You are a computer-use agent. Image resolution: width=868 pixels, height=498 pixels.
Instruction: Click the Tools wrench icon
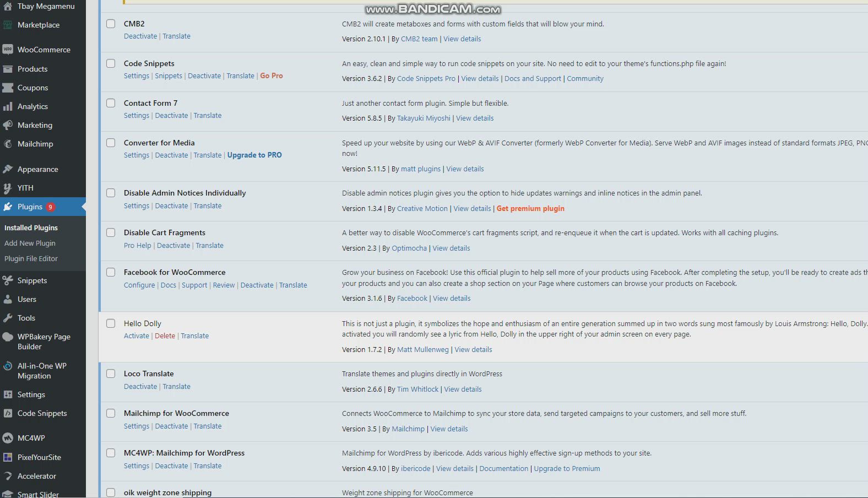[x=8, y=318]
